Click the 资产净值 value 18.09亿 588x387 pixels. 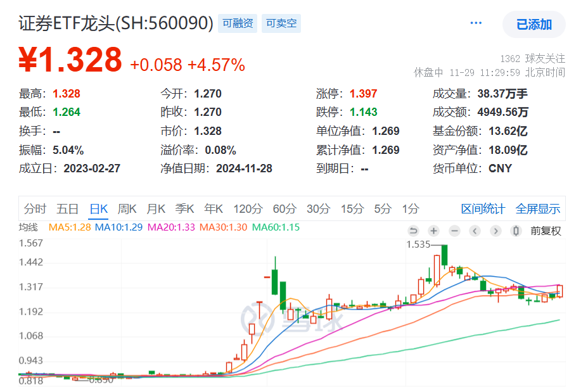[x=508, y=150]
